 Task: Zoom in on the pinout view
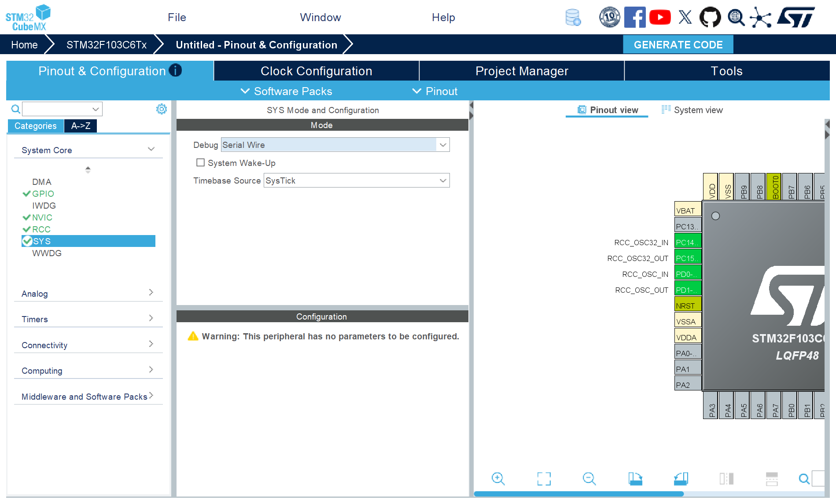(x=498, y=478)
